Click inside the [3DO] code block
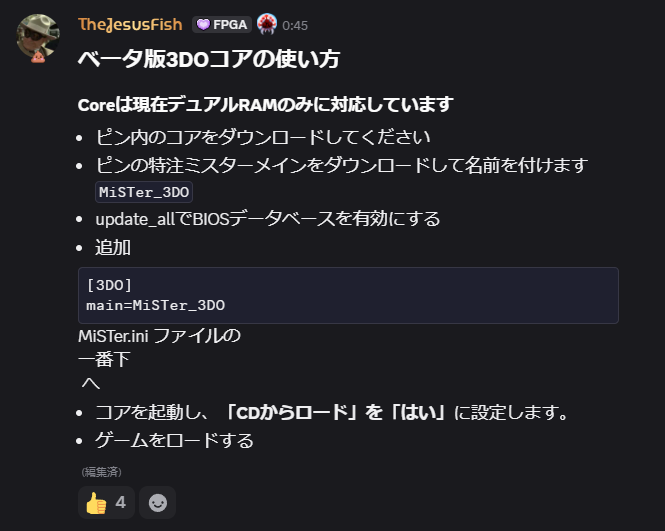Image resolution: width=665 pixels, height=531 pixels. (348, 295)
